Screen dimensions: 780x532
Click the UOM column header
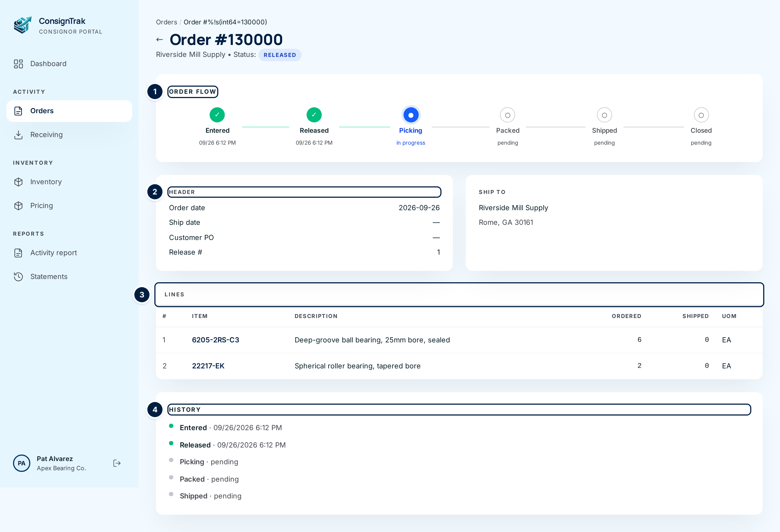[729, 316]
